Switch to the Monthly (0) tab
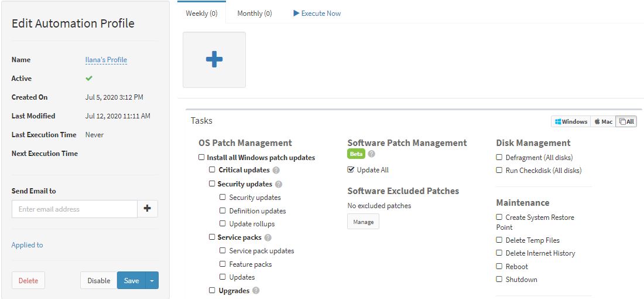The height and width of the screenshot is (299, 644). (x=255, y=13)
